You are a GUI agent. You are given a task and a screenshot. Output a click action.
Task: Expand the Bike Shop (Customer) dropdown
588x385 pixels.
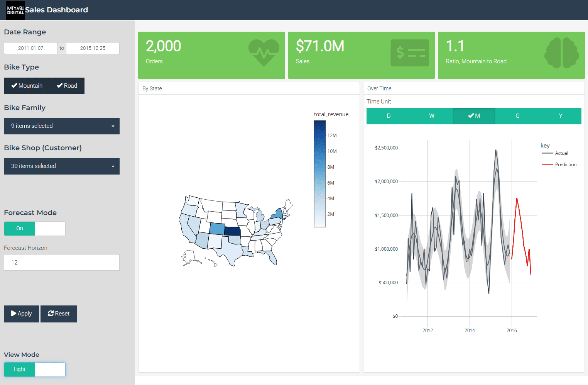pyautogui.click(x=62, y=166)
